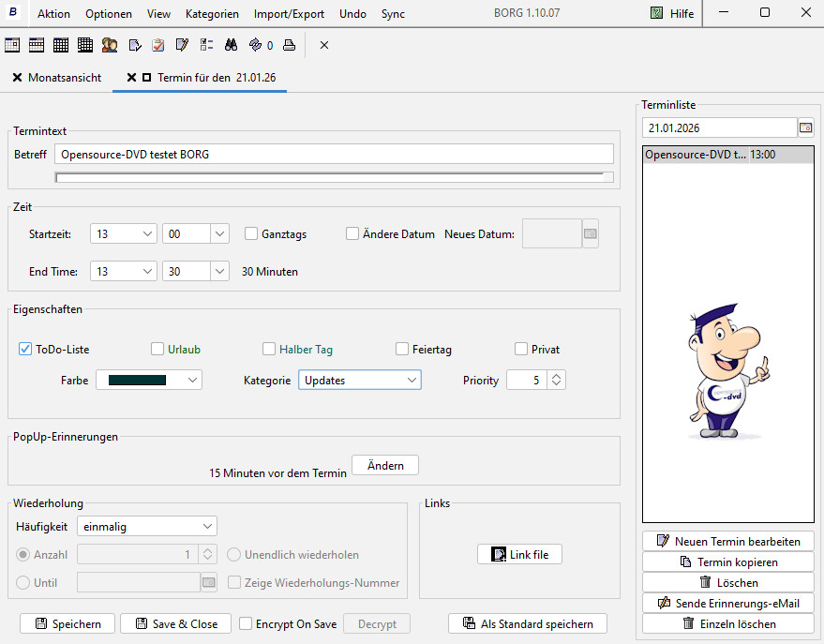Screen dimensions: 824x644
Task: Undock the Termin tab via its square icon
Action: 146,78
